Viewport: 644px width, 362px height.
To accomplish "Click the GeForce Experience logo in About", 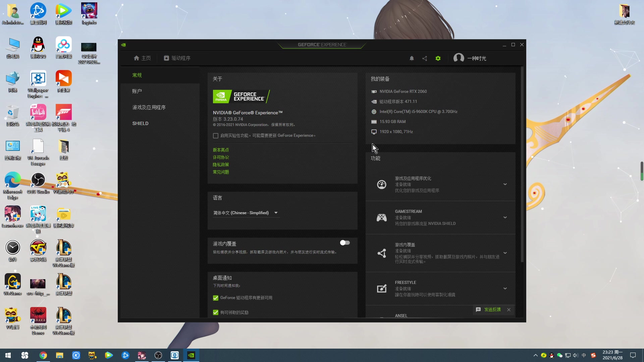I will pyautogui.click(x=241, y=97).
